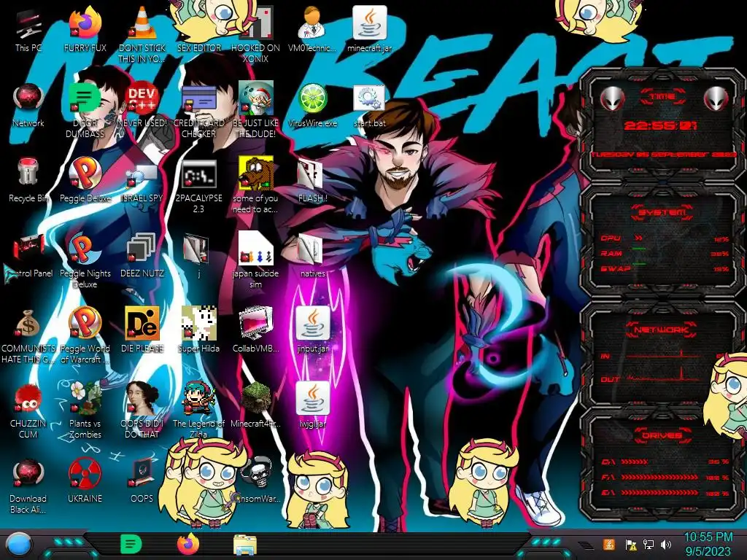Image resolution: width=747 pixels, height=560 pixels.
Task: Click the volume speaker tray icon
Action: 666,544
